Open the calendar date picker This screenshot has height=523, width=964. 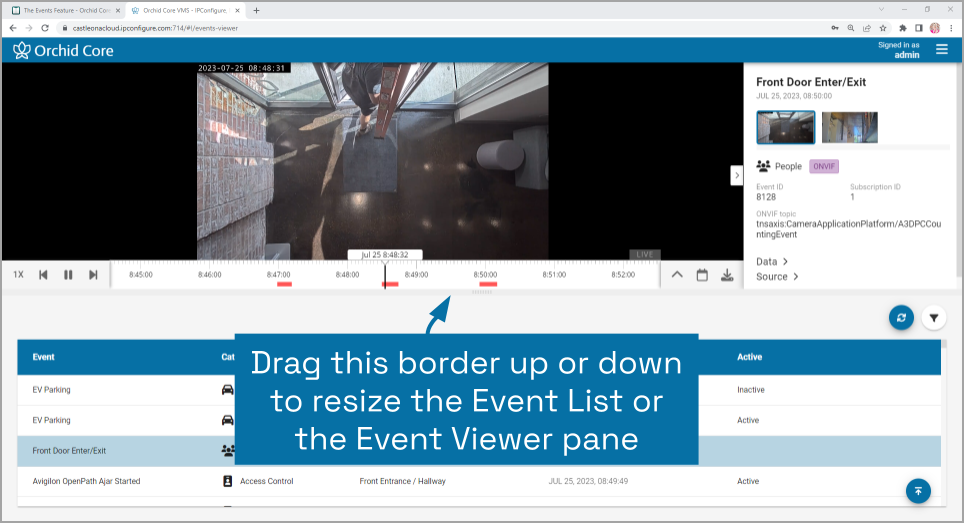[702, 275]
